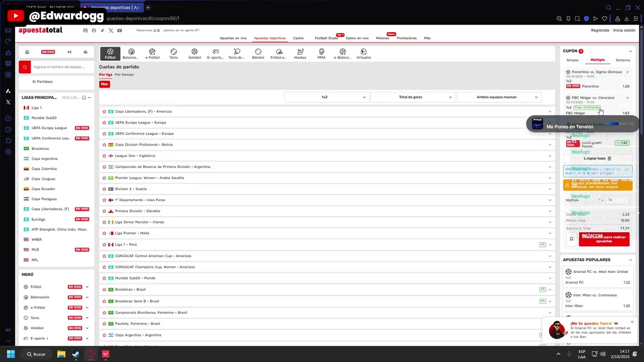The height and width of the screenshot is (362, 644).
Task: Click the team name search field
Action: click(62, 67)
